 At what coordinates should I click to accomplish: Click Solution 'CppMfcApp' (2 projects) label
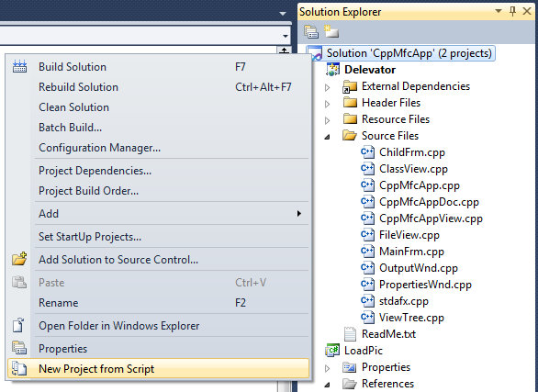point(409,53)
